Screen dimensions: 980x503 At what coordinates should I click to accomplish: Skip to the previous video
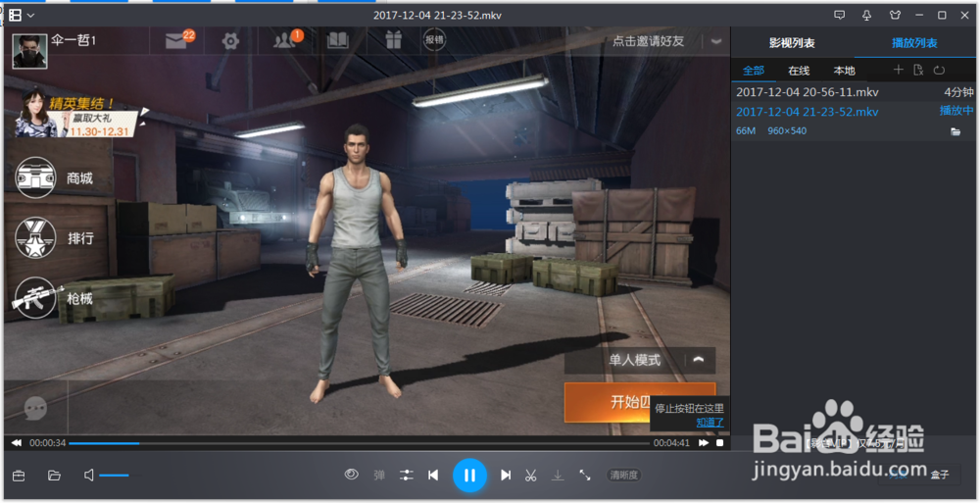pyautogui.click(x=433, y=476)
